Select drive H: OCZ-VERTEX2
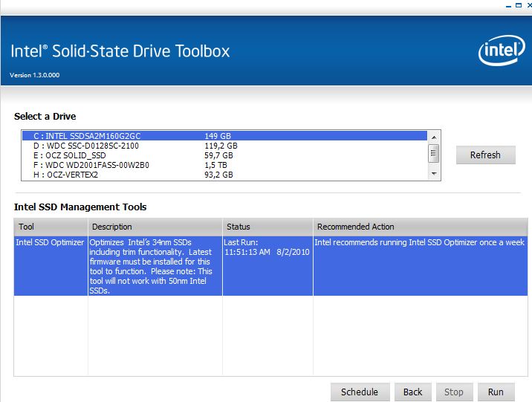Viewport: 532px width, 402px height. coord(224,175)
